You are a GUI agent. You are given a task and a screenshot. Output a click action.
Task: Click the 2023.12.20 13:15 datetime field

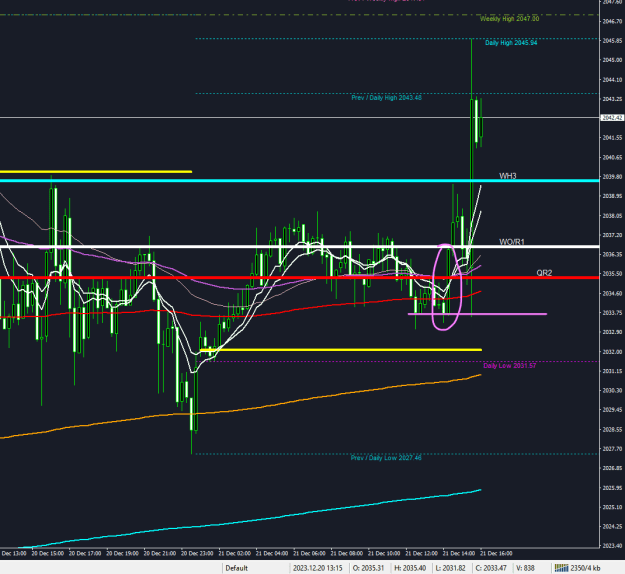click(x=317, y=568)
